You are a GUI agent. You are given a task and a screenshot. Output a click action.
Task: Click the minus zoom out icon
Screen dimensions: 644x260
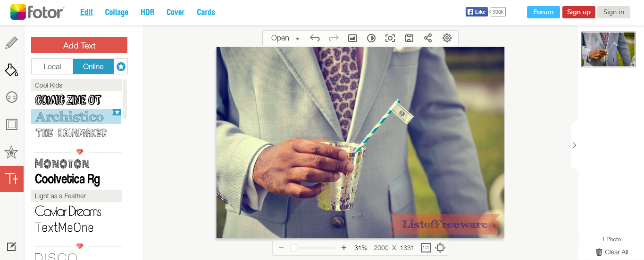point(281,248)
